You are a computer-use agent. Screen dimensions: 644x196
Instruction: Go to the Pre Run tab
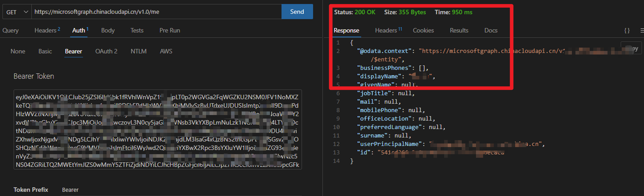coord(170,30)
